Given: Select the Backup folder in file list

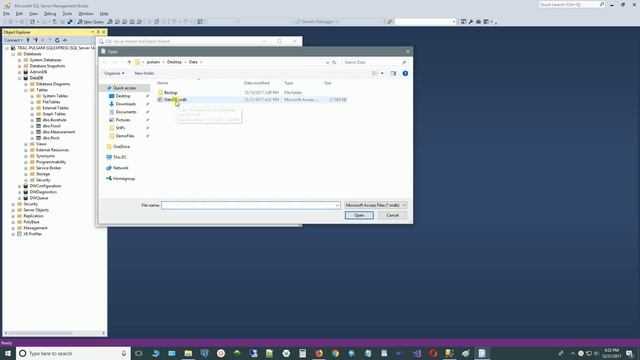Looking at the screenshot, I should click(x=170, y=93).
